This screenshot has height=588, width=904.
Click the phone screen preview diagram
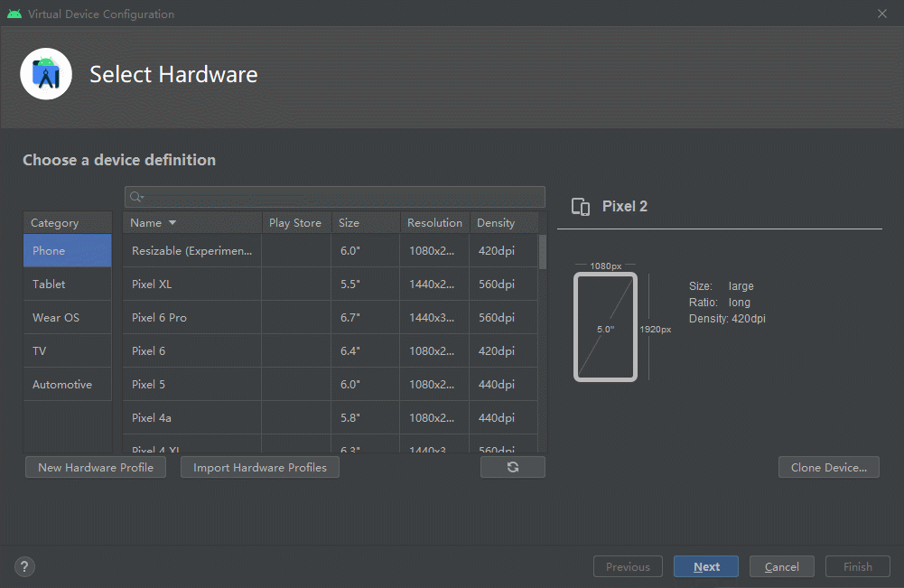point(605,327)
